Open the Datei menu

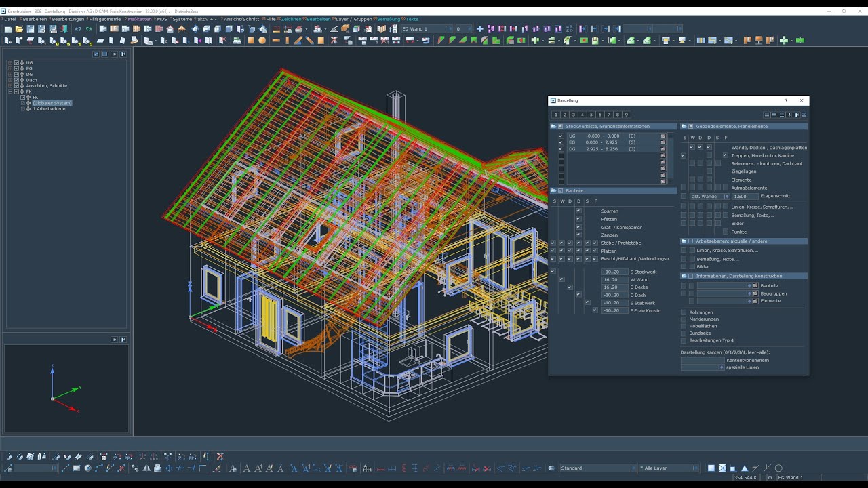tap(9, 19)
